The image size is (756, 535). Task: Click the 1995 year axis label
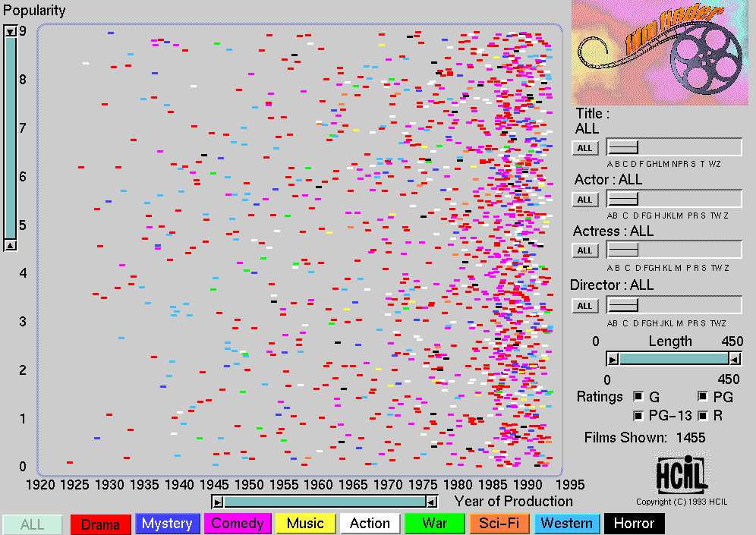pyautogui.click(x=570, y=484)
